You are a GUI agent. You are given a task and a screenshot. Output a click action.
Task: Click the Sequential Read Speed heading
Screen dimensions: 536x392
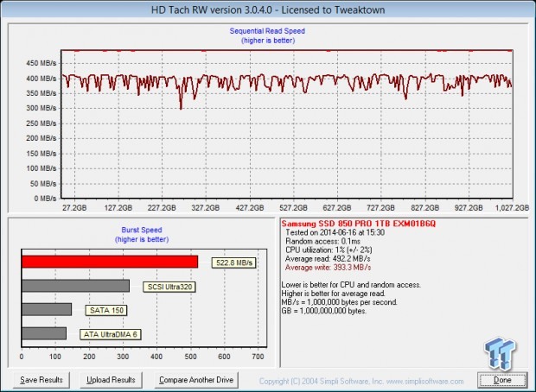point(267,31)
